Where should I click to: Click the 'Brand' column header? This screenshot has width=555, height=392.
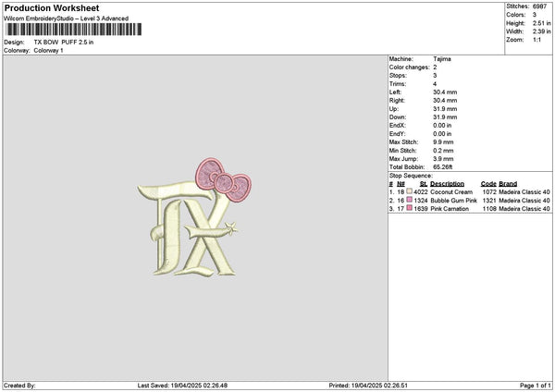(x=508, y=184)
